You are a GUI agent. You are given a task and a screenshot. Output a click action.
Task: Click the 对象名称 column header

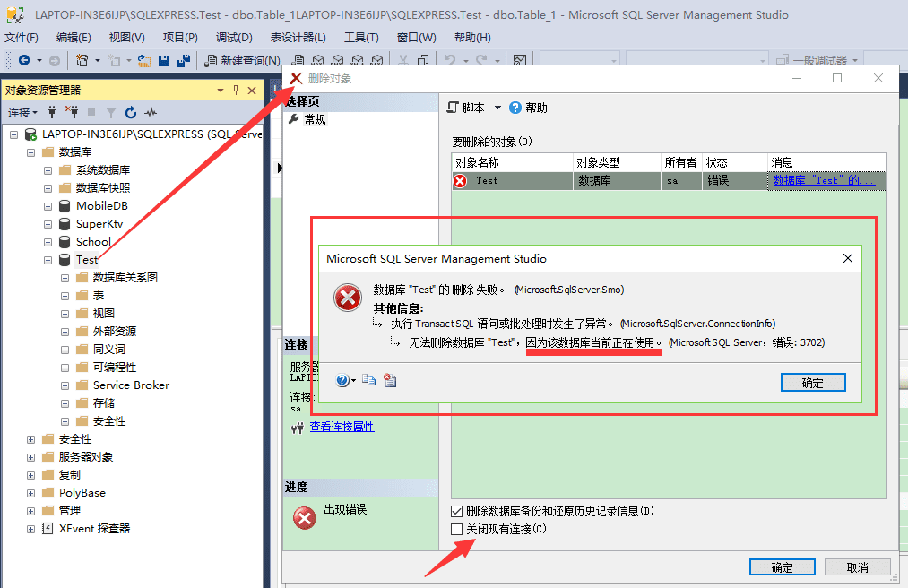(x=512, y=162)
